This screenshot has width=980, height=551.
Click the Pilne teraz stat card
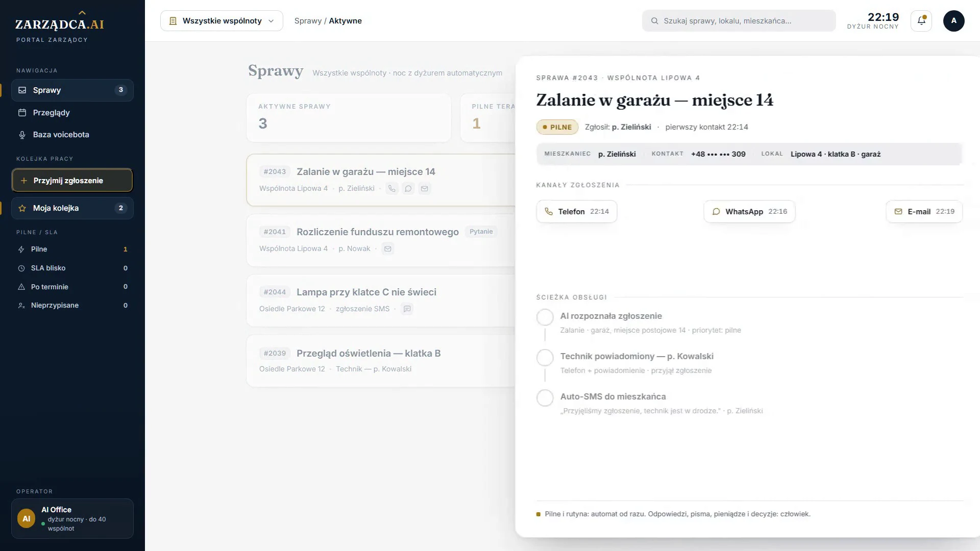488,118
